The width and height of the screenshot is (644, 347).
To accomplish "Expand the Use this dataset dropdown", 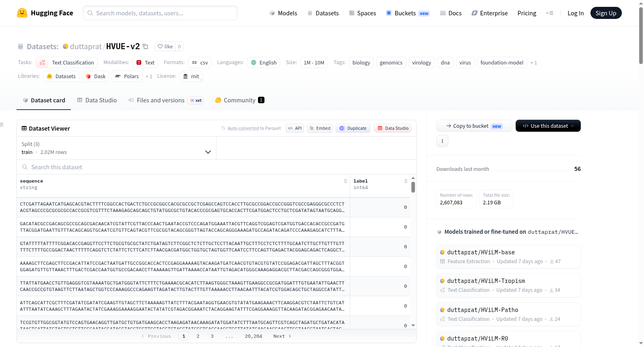I will [548, 126].
